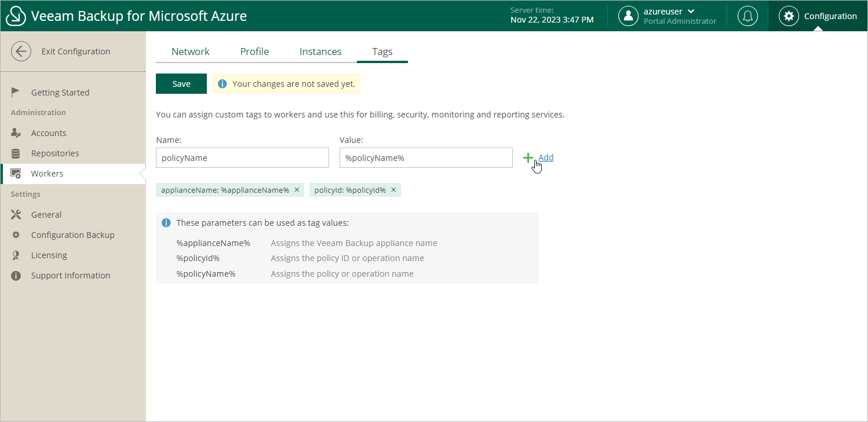Click the Value input field
This screenshot has height=422, width=868.
click(x=426, y=158)
